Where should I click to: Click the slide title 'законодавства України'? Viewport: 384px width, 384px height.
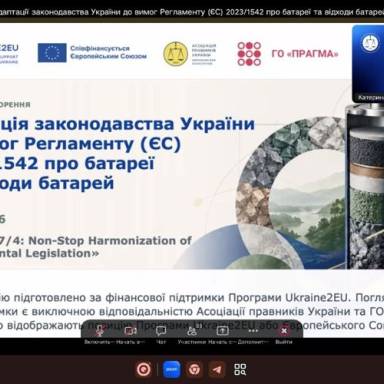click(x=145, y=124)
